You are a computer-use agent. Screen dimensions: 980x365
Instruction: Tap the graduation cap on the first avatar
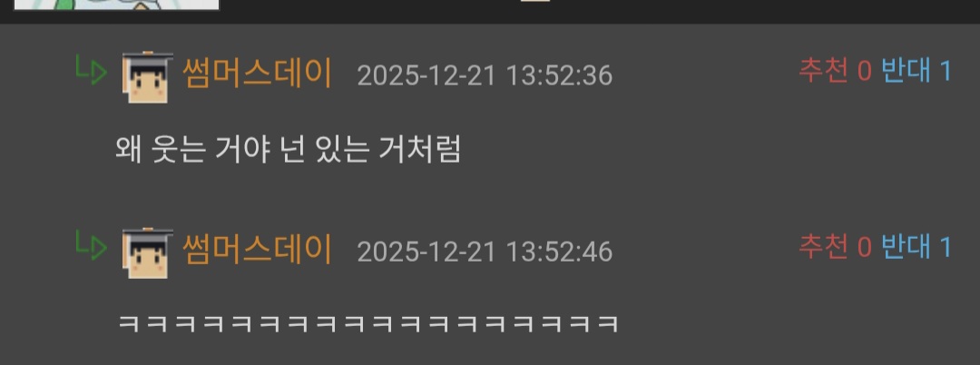(148, 57)
